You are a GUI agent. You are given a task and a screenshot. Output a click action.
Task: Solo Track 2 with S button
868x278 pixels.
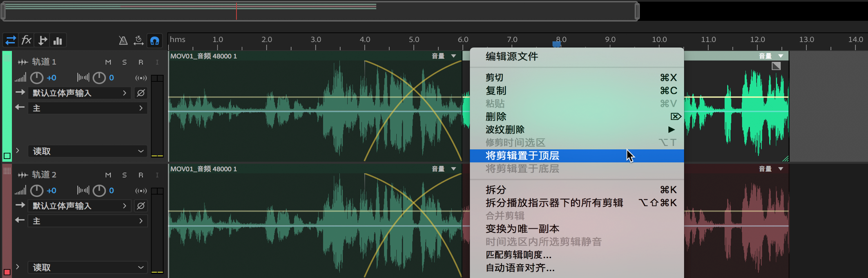pyautogui.click(x=125, y=175)
